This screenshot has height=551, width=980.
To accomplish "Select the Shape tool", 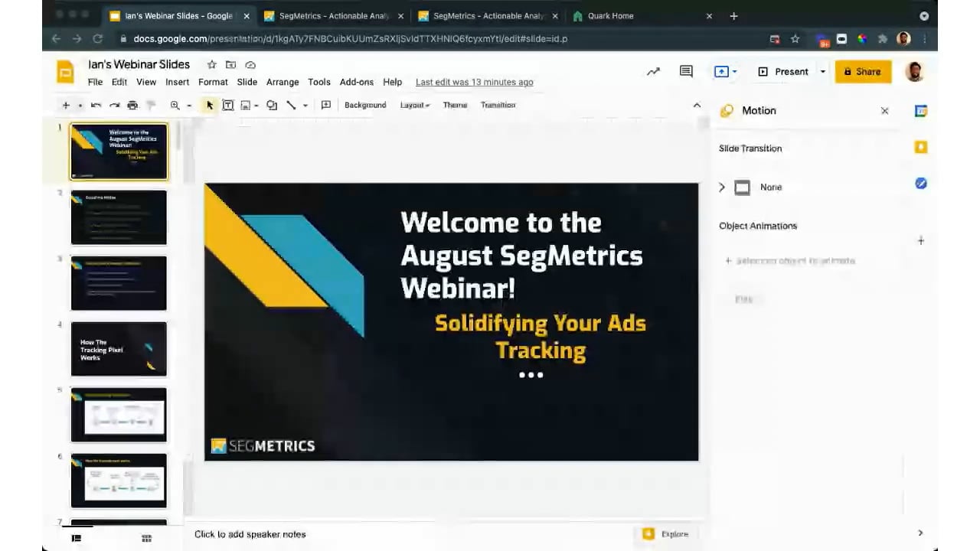I will 272,106.
